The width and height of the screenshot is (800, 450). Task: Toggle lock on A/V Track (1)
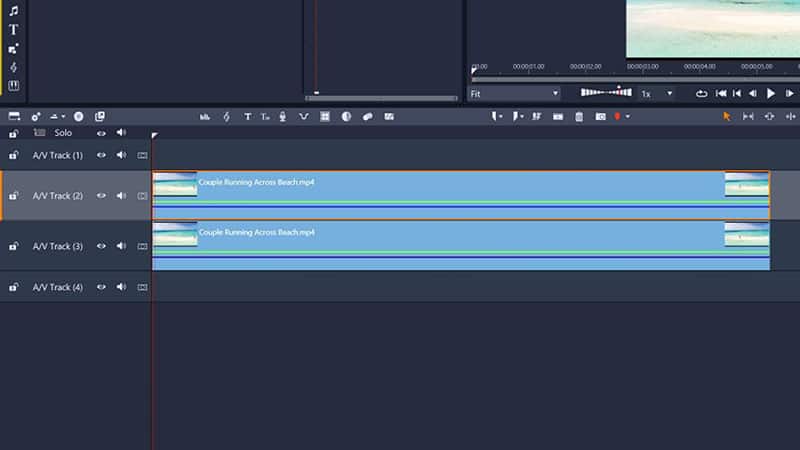point(14,155)
